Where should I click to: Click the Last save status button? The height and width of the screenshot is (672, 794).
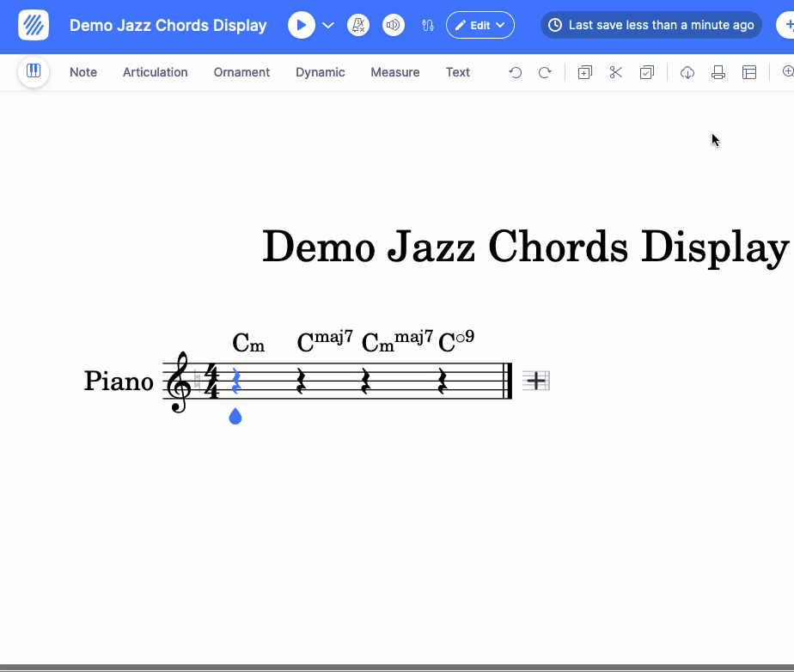tap(650, 25)
